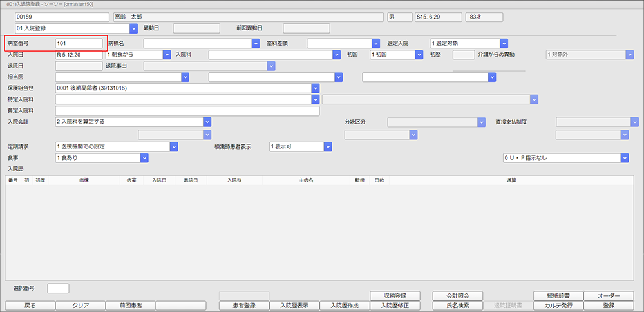
Task: Open the 病棟名 dropdown
Action: [x=255, y=43]
